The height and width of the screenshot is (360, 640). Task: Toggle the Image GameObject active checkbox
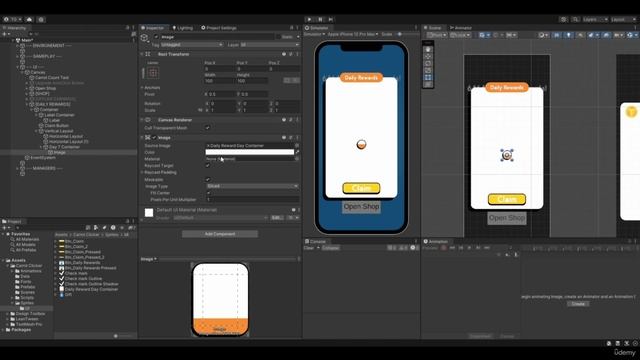point(156,37)
